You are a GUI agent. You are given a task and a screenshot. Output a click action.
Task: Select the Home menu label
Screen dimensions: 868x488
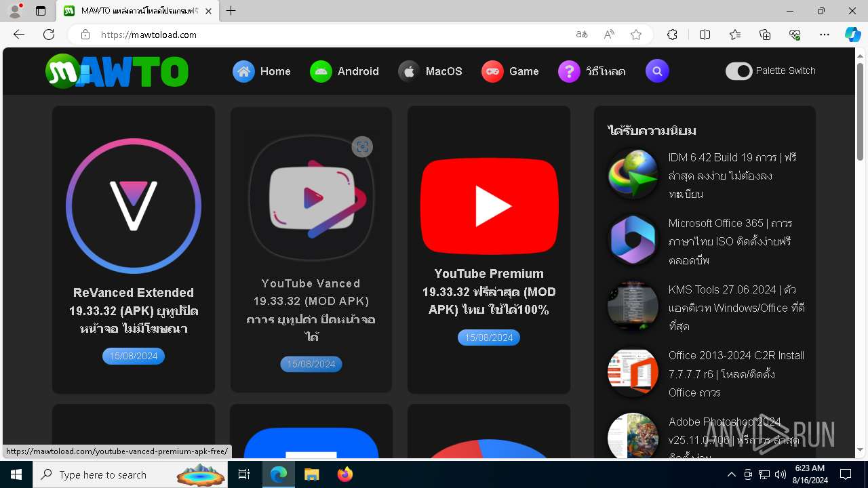pyautogui.click(x=275, y=71)
